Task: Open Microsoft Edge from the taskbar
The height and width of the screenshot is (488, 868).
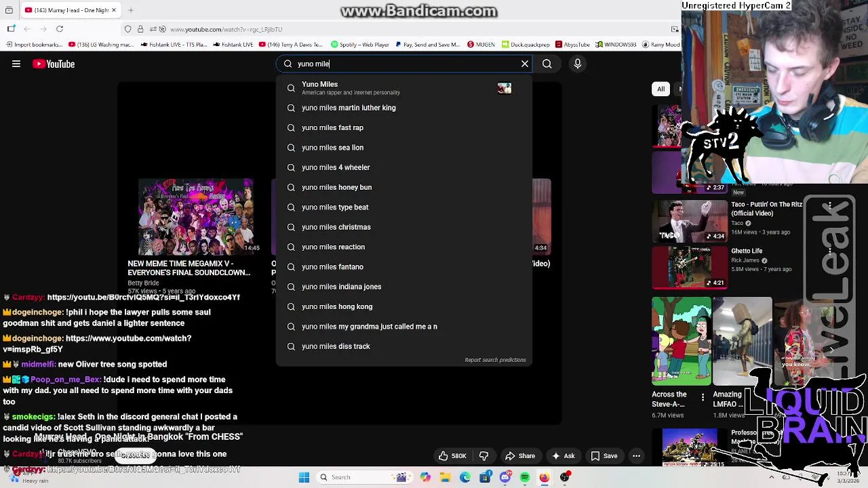Action: [x=465, y=477]
